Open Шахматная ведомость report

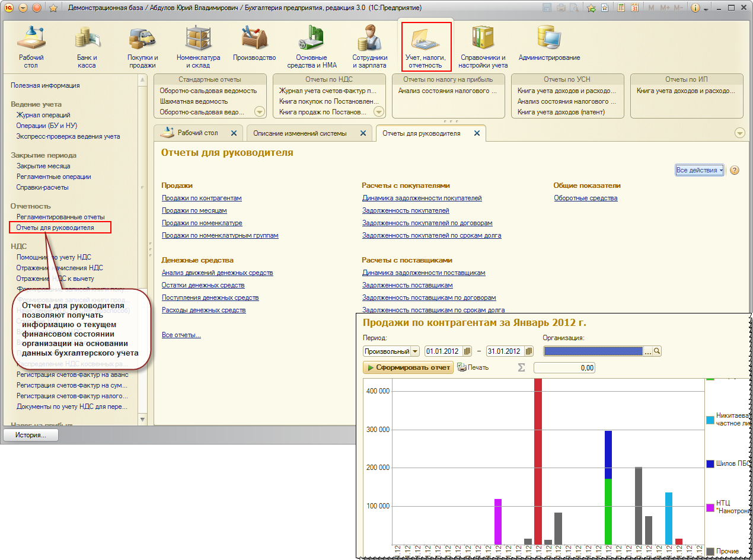(194, 101)
